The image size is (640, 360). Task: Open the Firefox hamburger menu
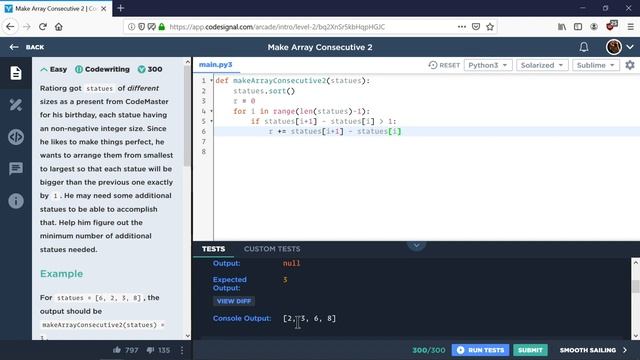click(x=631, y=27)
